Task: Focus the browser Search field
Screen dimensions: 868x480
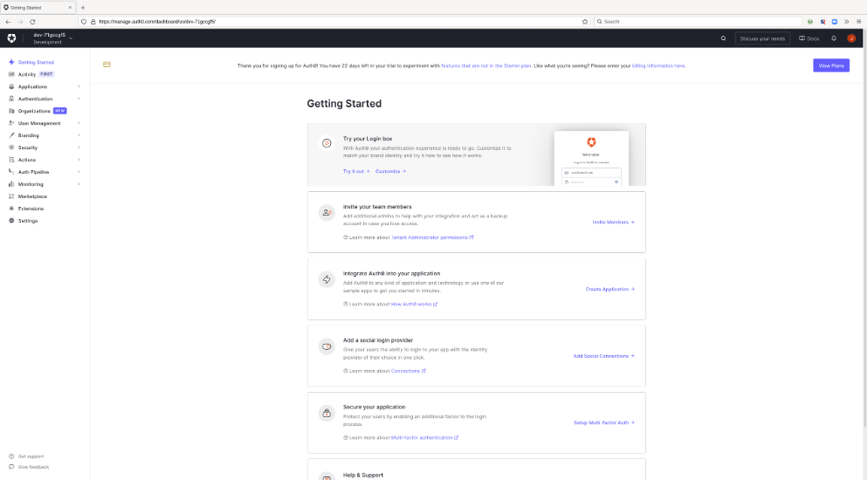Action: [x=698, y=22]
